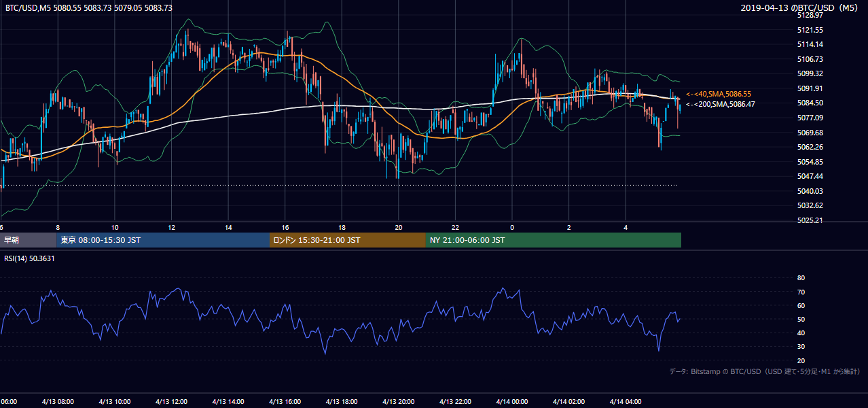This screenshot has height=408, width=868.
Task: Click the 4/13 08:00 date axis label
Action: 57,402
